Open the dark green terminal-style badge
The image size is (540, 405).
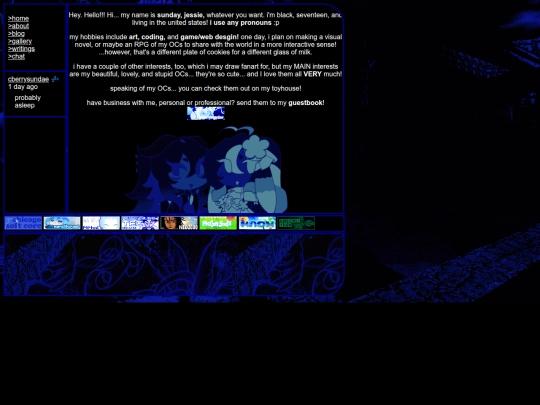(296, 223)
